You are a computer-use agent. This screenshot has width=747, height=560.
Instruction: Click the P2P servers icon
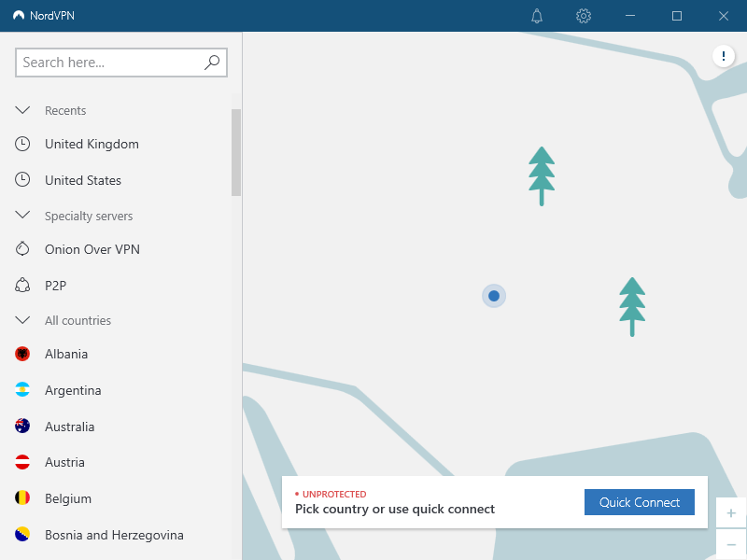[x=22, y=286]
